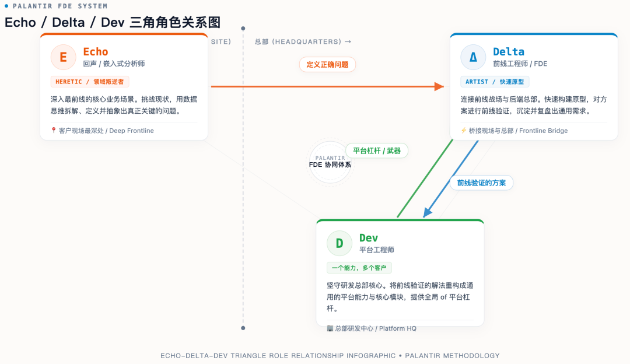Click the PALANTIR FDE SYSTEM header text

tap(60, 6)
